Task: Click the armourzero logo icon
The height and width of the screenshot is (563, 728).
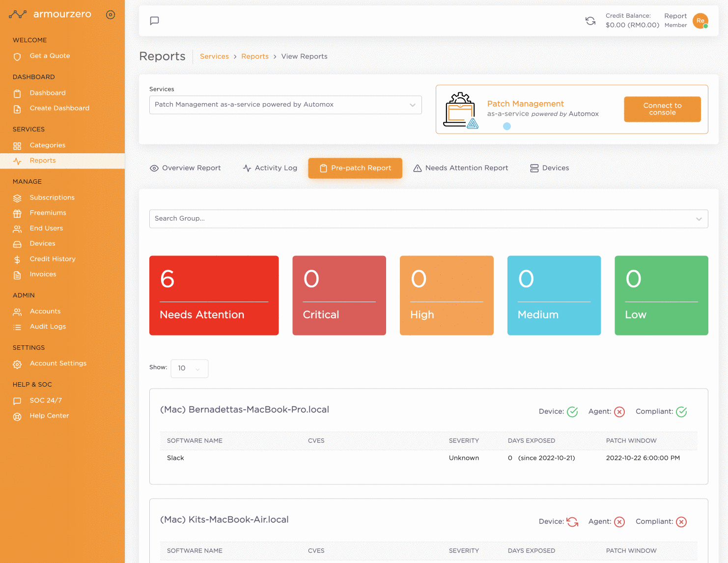Action: pyautogui.click(x=18, y=14)
